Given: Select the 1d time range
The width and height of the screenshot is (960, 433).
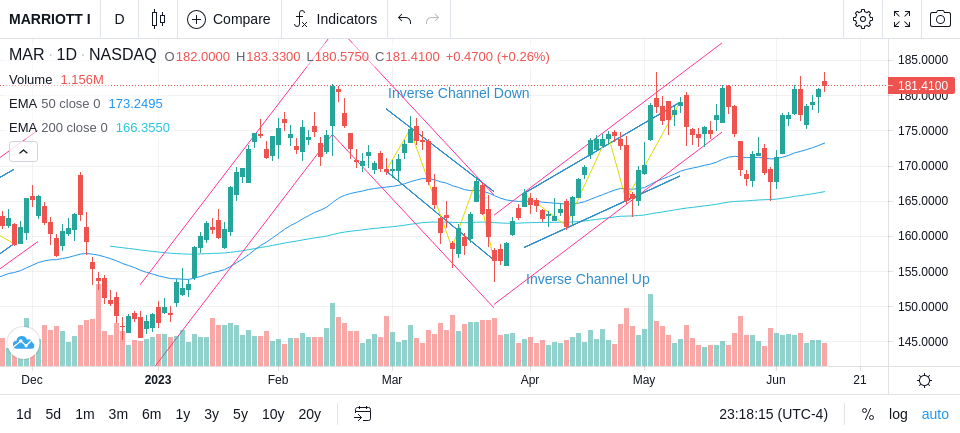Looking at the screenshot, I should 24,415.
